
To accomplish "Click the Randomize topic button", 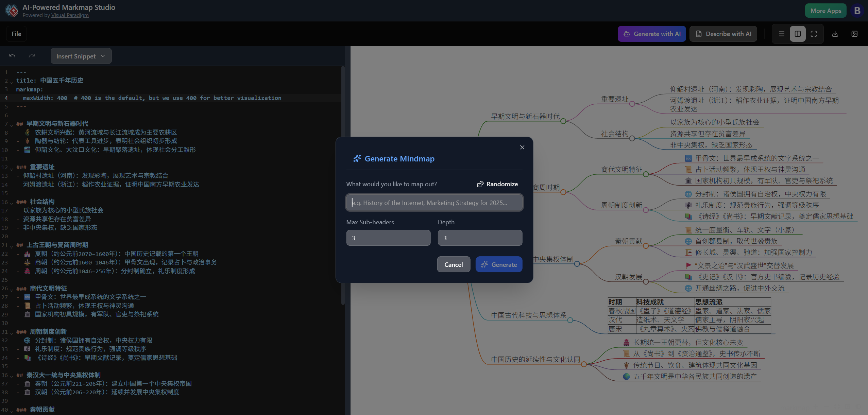I will click(x=497, y=184).
